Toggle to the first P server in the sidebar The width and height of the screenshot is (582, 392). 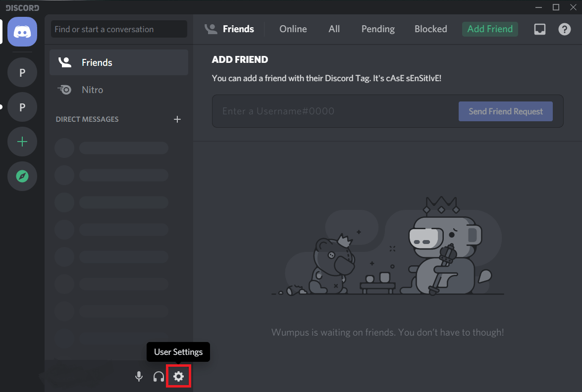pos(22,72)
